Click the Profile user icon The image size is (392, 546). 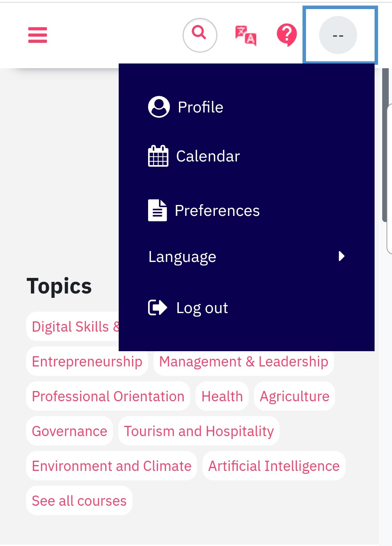click(x=159, y=107)
